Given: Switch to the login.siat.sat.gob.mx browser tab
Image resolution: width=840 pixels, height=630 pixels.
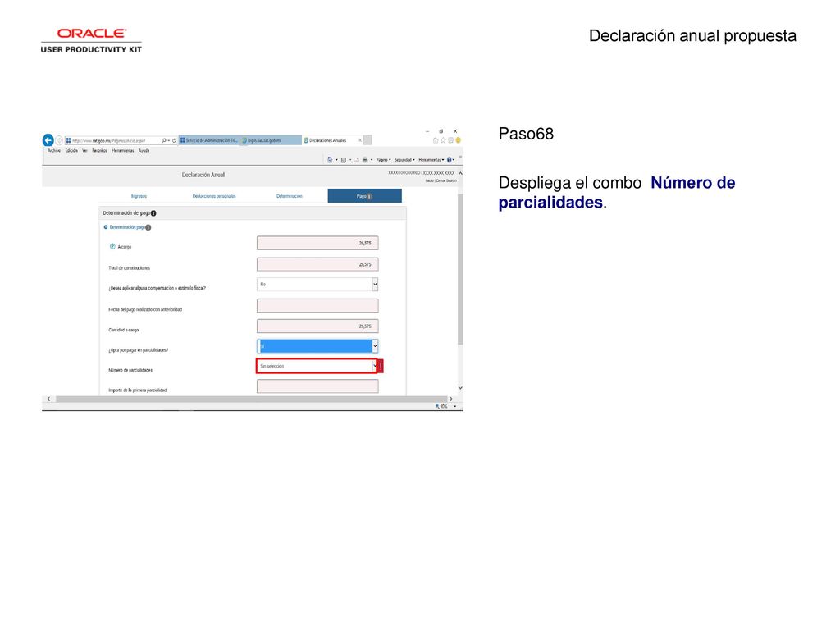Looking at the screenshot, I should coord(271,140).
